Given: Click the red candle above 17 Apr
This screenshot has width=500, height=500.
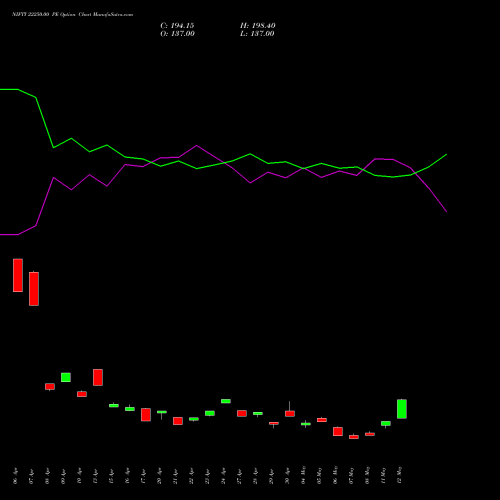Looking at the screenshot, I should (x=146, y=415).
